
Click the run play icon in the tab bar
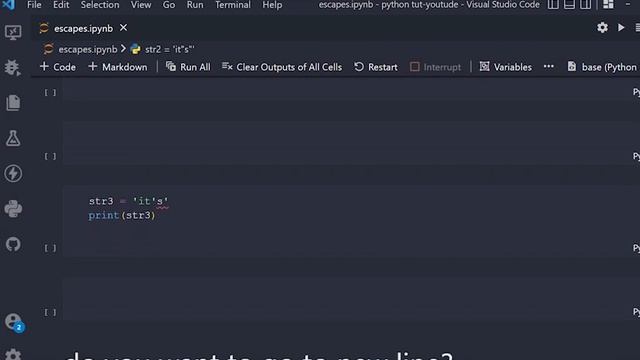click(x=621, y=28)
